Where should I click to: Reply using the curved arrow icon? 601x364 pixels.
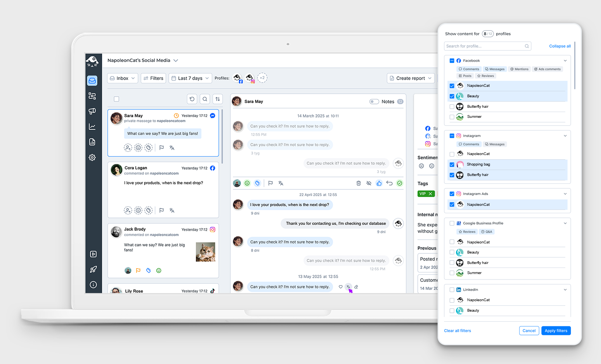389,183
